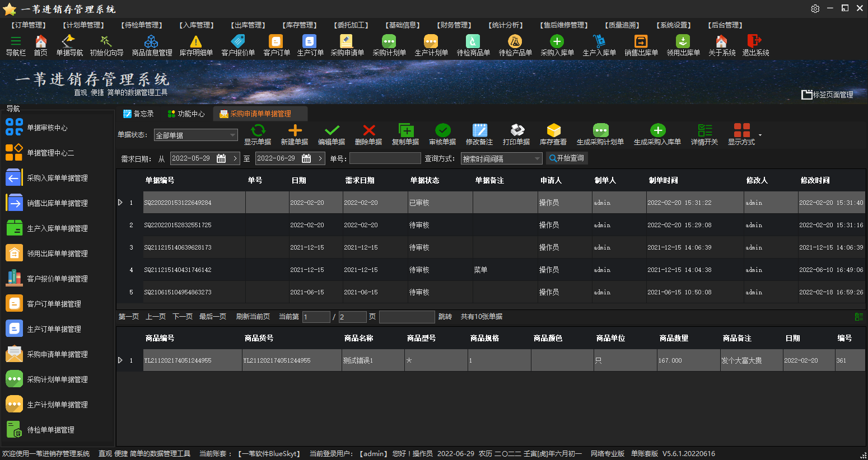Click 生成采购入库单 generate purchase receipt
This screenshot has height=460, width=868.
[657, 135]
